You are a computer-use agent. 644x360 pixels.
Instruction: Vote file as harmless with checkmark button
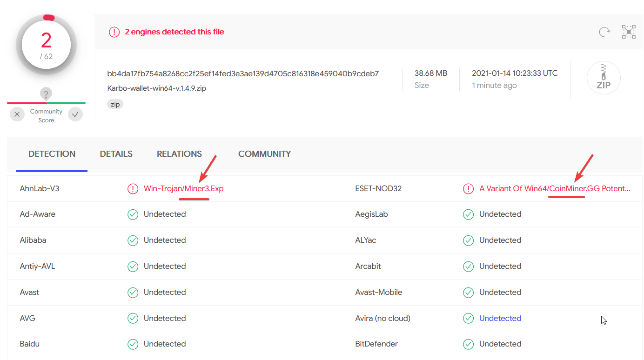(75, 114)
